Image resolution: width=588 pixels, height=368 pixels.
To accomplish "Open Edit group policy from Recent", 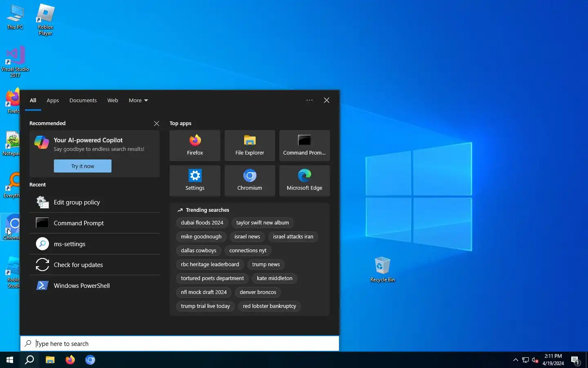I will 94,202.
